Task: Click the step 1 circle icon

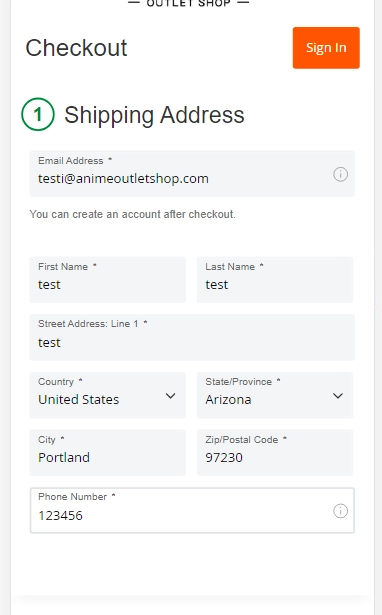Action: (38, 114)
